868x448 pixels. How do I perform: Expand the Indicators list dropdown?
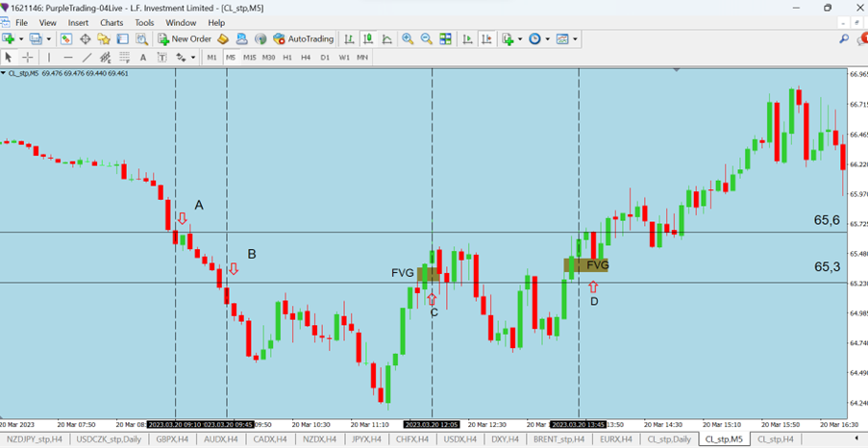pyautogui.click(x=520, y=39)
